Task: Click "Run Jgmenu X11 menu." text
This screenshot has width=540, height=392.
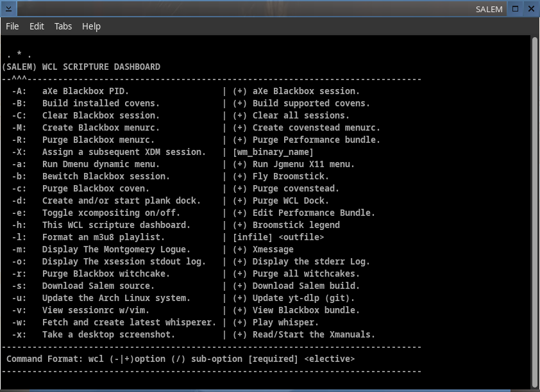Action: 303,164
